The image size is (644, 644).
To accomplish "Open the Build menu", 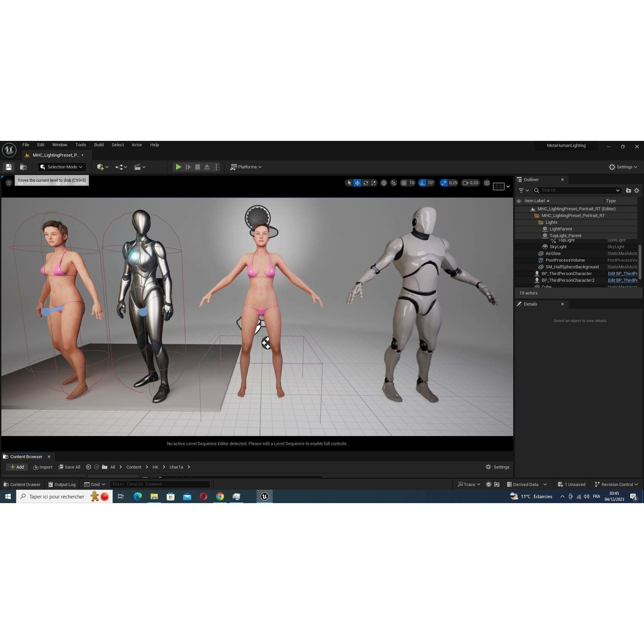I will [99, 145].
